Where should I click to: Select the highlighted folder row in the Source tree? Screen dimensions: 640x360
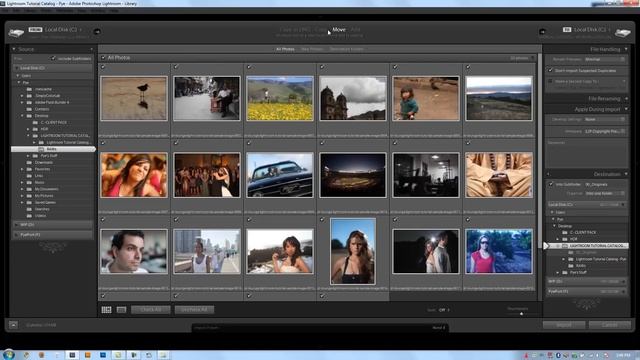pos(53,149)
